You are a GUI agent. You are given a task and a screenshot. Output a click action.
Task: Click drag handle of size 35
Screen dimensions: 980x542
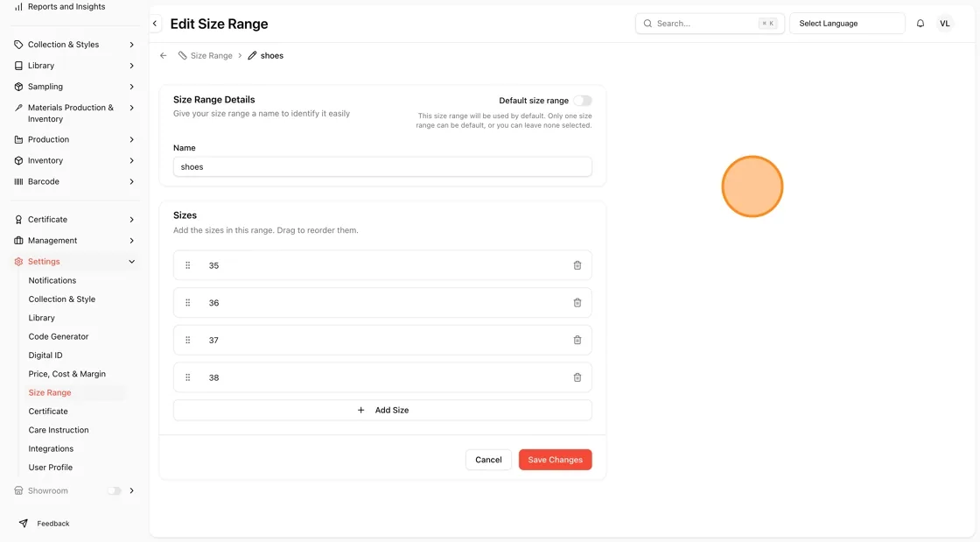pyautogui.click(x=187, y=265)
